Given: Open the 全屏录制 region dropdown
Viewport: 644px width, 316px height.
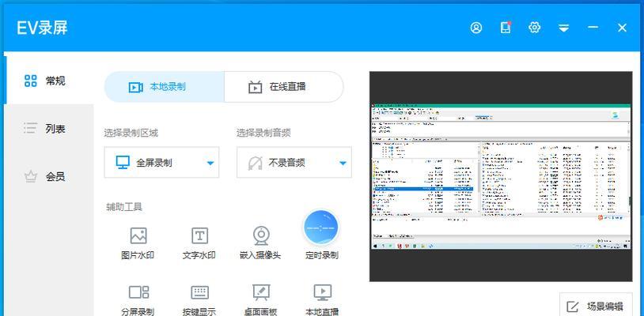Looking at the screenshot, I should pos(161,162).
